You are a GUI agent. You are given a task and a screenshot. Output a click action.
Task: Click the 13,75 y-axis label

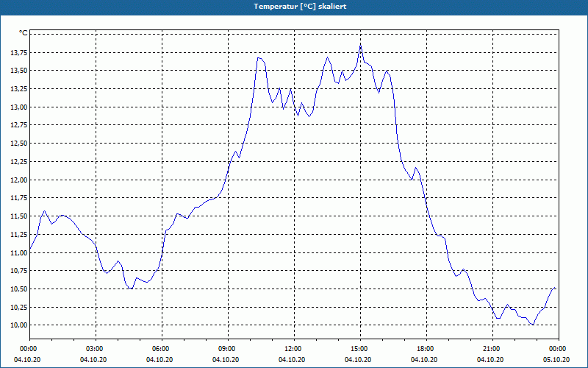click(19, 52)
